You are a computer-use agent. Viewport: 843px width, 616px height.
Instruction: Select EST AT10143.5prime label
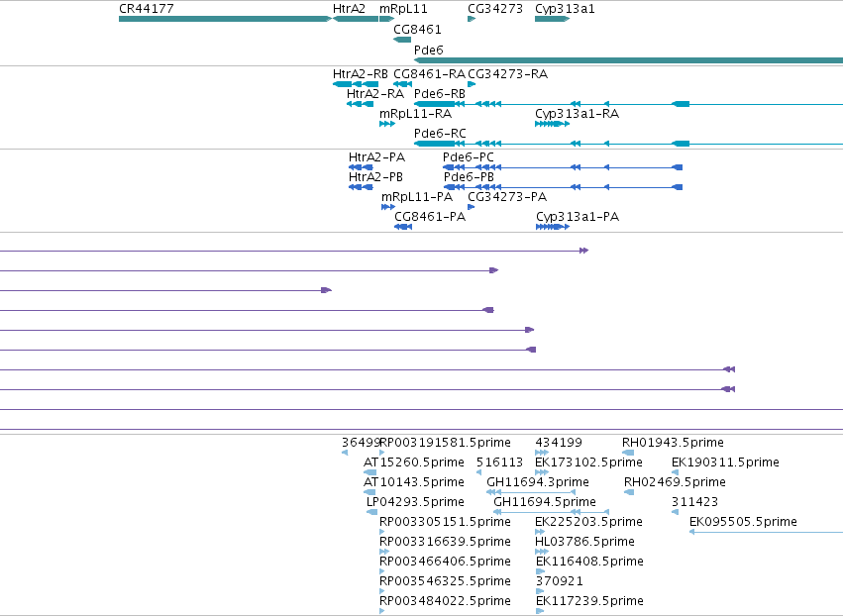[x=414, y=482]
